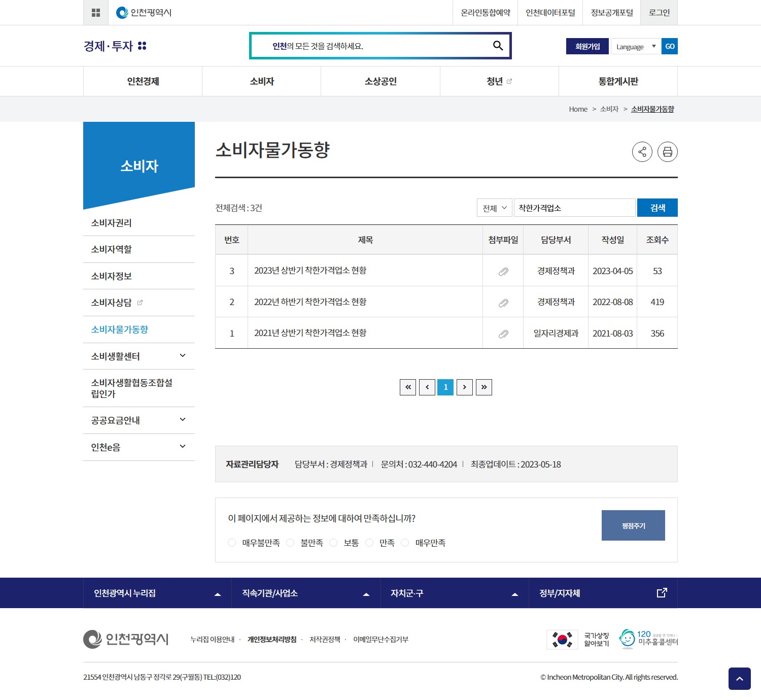761x700 pixels.
Task: Open 인천데이터포털 link
Action: pos(550,13)
